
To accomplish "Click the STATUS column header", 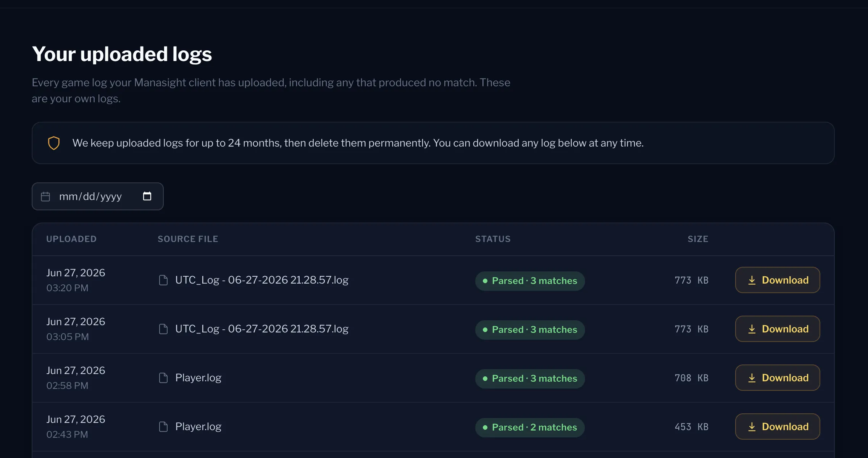I will [x=493, y=239].
